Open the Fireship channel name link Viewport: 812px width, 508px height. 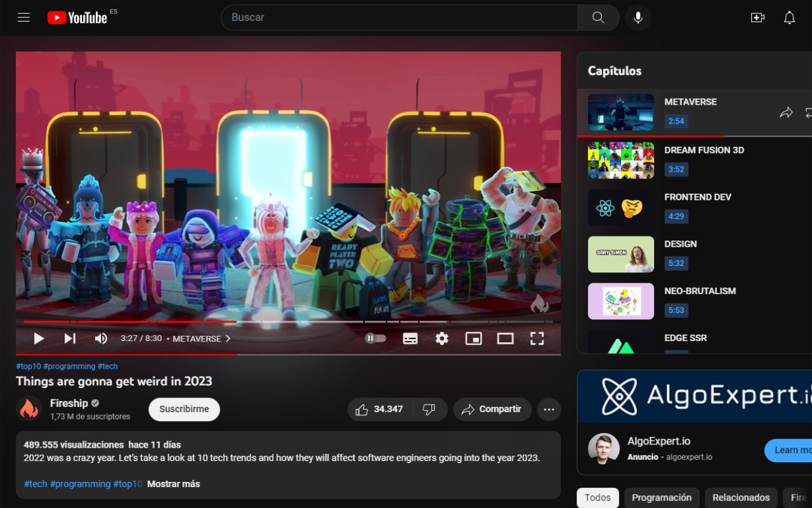point(69,403)
